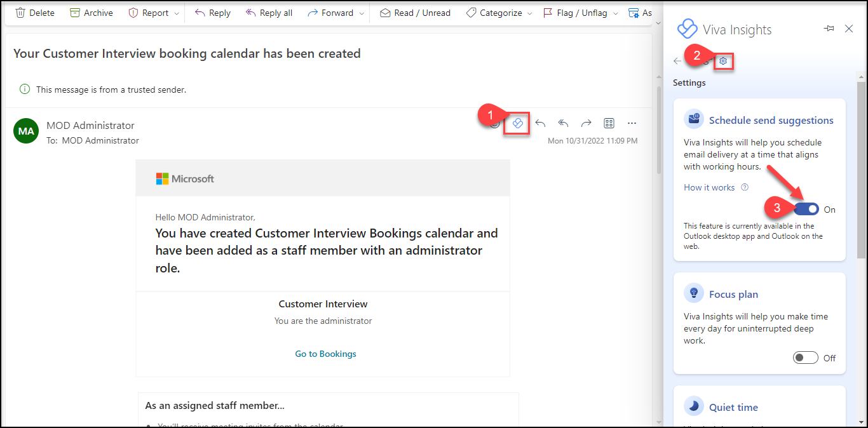Toggle Read / Unread state of the message

414,12
